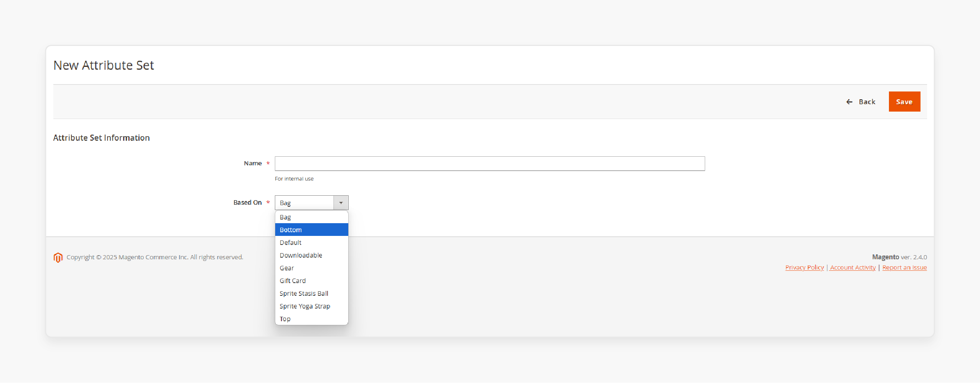Select Sprite Stasis Ball option

coord(311,294)
